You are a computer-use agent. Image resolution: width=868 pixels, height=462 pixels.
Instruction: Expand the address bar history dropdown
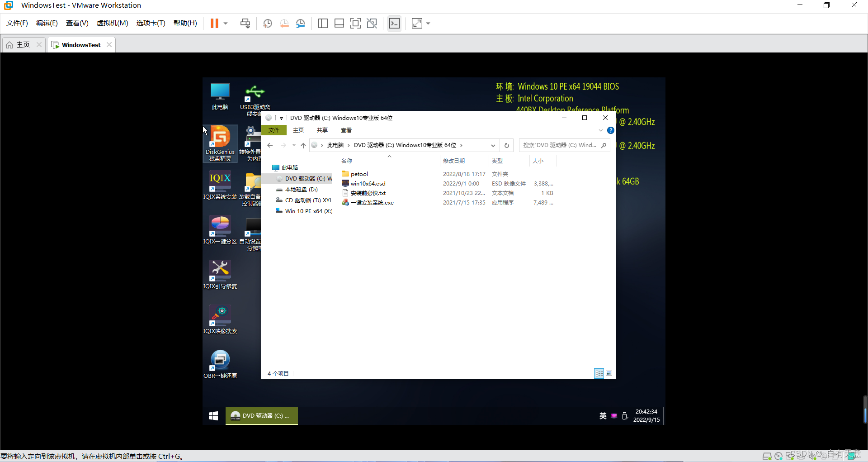tap(493, 145)
